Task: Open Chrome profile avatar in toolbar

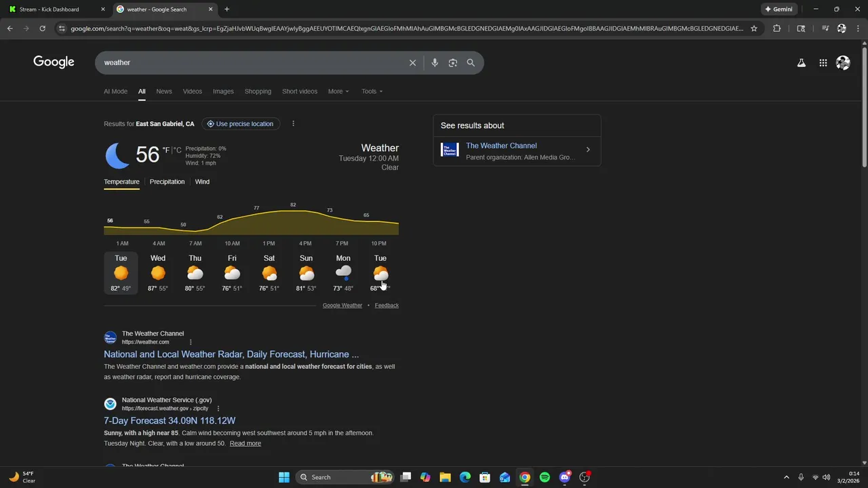Action: click(x=842, y=28)
